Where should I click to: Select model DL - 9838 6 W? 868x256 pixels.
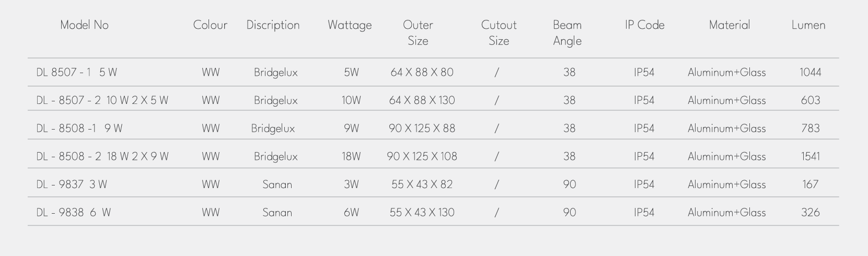tap(74, 213)
